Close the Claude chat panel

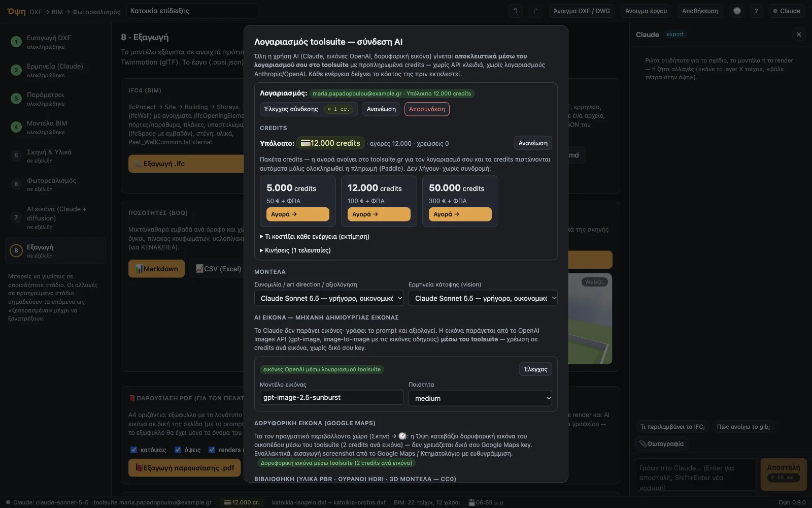click(x=799, y=35)
